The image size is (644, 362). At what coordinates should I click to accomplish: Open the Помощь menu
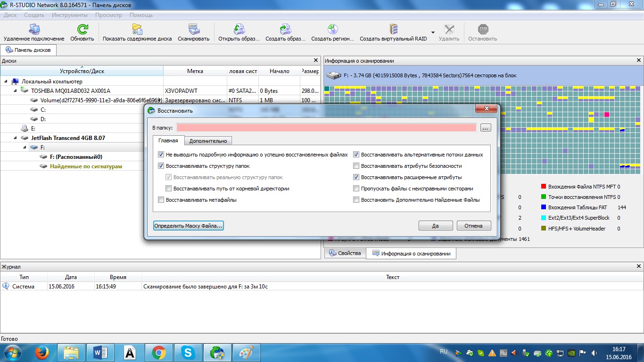(x=141, y=15)
